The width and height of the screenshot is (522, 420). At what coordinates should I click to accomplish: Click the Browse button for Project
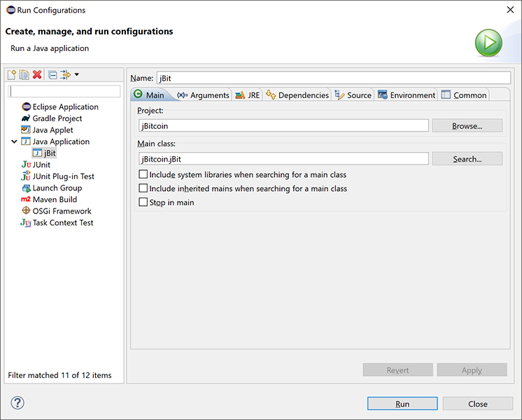467,126
